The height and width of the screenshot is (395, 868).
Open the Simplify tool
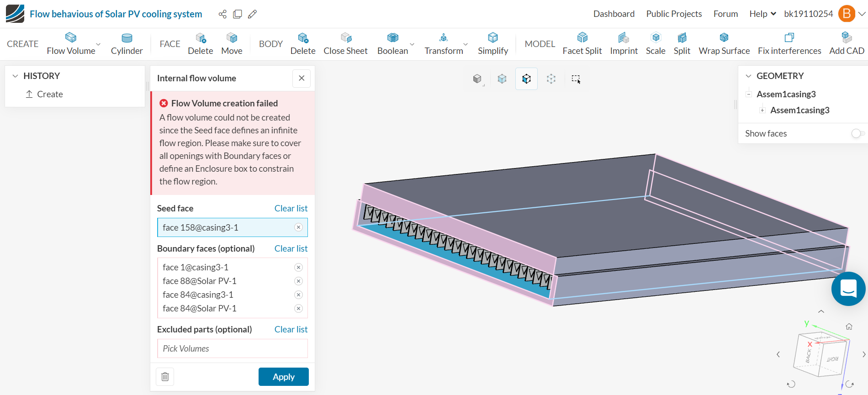[492, 44]
